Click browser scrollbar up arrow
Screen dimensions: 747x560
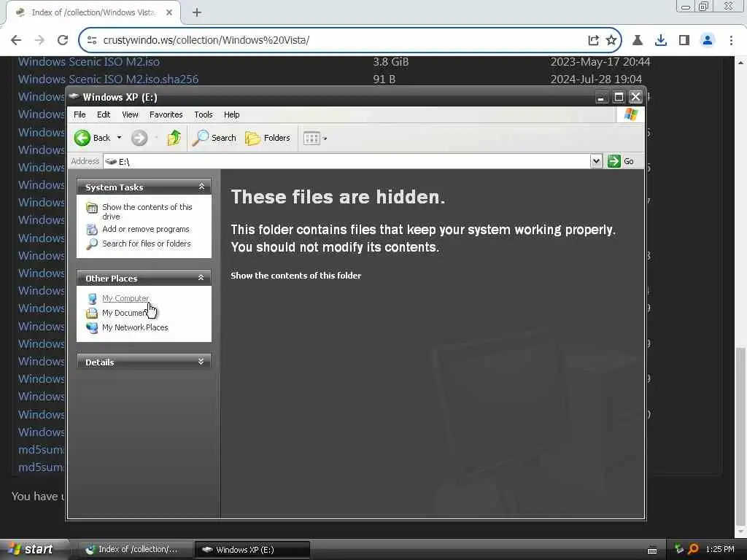(x=740, y=63)
